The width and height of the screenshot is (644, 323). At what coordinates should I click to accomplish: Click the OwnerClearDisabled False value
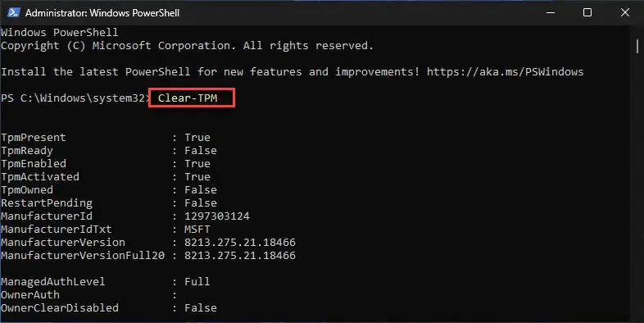pos(201,307)
